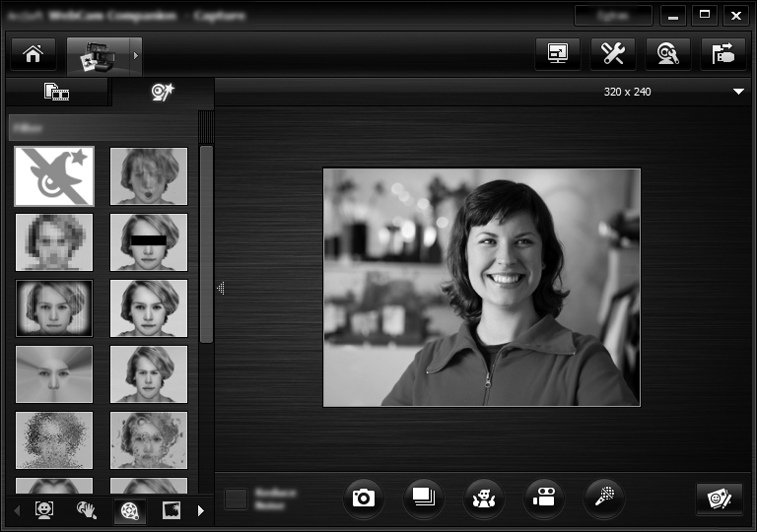This screenshot has width=757, height=532.
Task: Show more effect categories with right arrow
Action: point(201,510)
